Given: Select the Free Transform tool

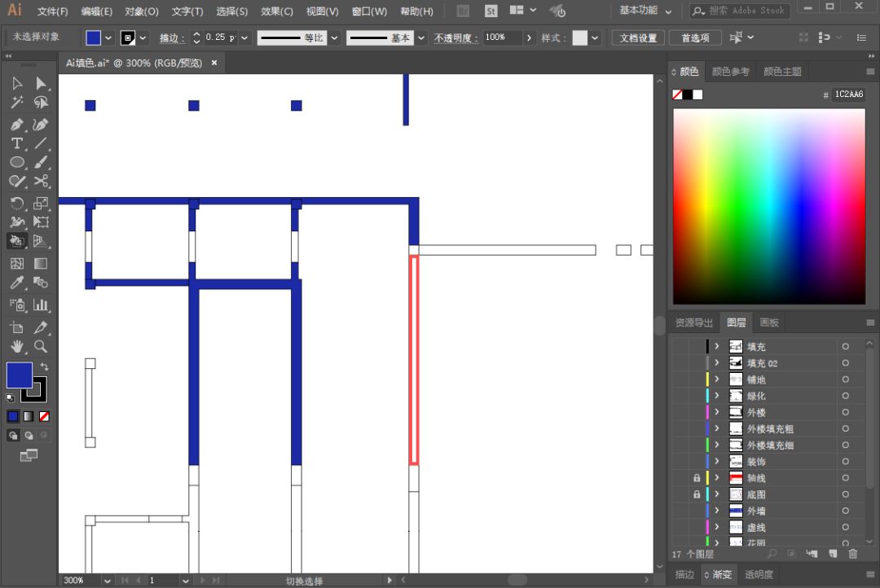Looking at the screenshot, I should click(41, 222).
